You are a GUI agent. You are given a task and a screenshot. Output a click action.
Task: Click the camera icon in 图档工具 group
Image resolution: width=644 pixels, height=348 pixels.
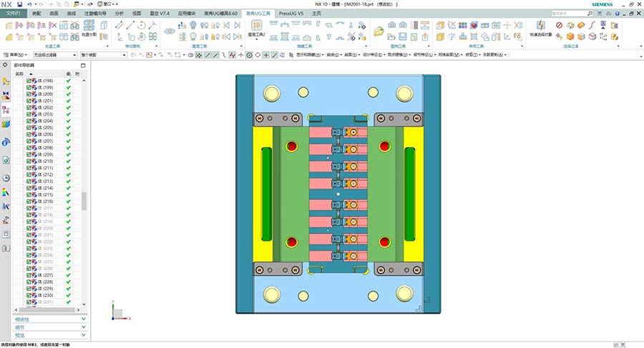[392, 26]
